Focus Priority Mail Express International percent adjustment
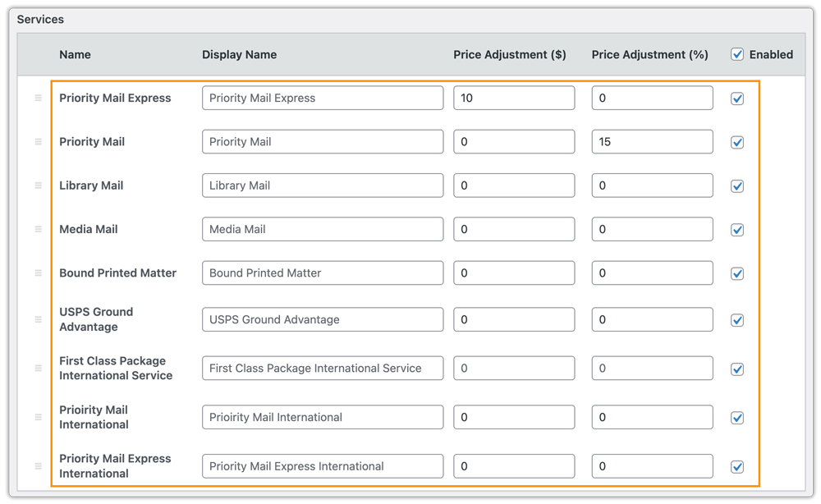The height and width of the screenshot is (504, 821). point(653,465)
